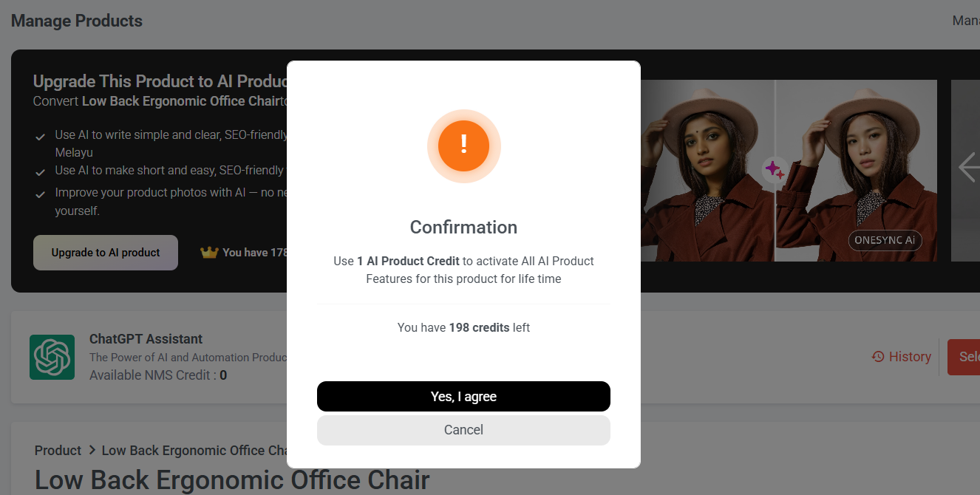Screen dimensions: 980x495
Task: Cancel the confirmation dialog
Action: tap(463, 430)
